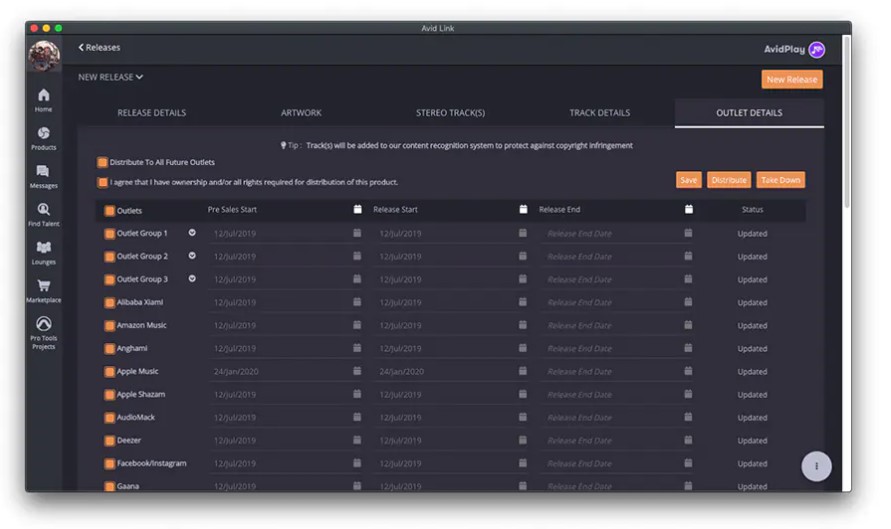Click the AvidPlay logo icon
Image resolution: width=891 pixels, height=529 pixels.
tap(817, 50)
